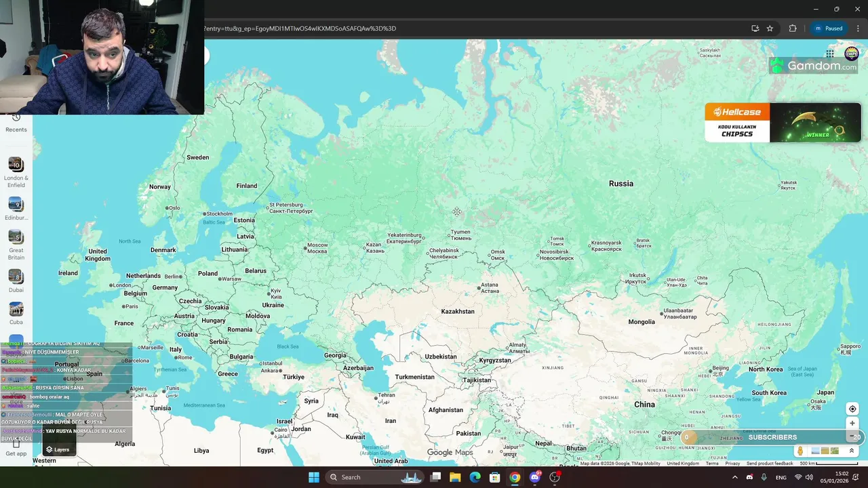Click the China country label

pyautogui.click(x=644, y=405)
